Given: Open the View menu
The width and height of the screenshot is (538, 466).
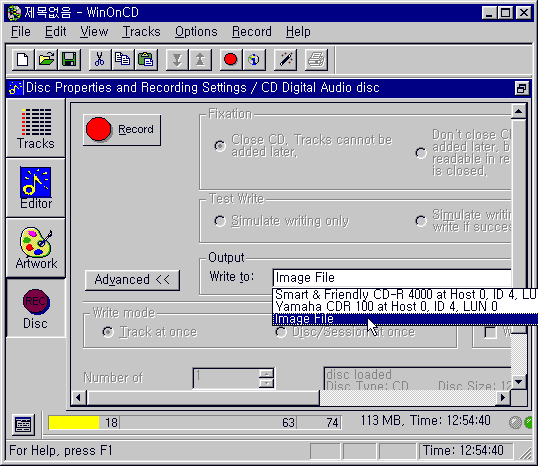Looking at the screenshot, I should click(x=94, y=32).
